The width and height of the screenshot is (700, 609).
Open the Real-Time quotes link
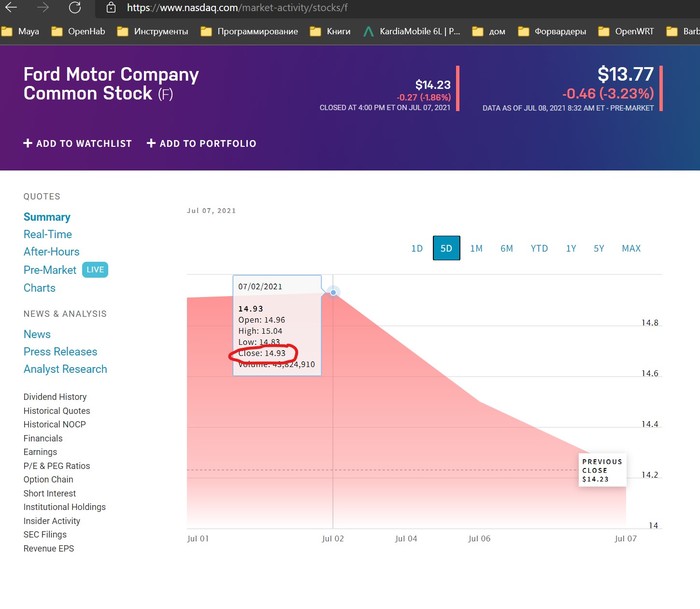(x=48, y=234)
